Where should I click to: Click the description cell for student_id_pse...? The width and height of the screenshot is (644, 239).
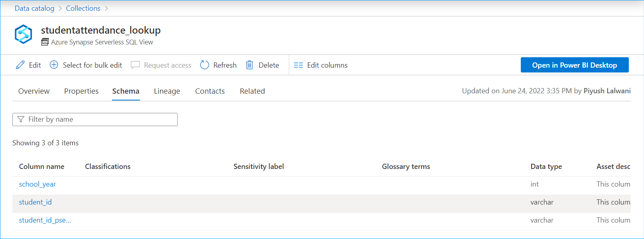pyautogui.click(x=613, y=220)
